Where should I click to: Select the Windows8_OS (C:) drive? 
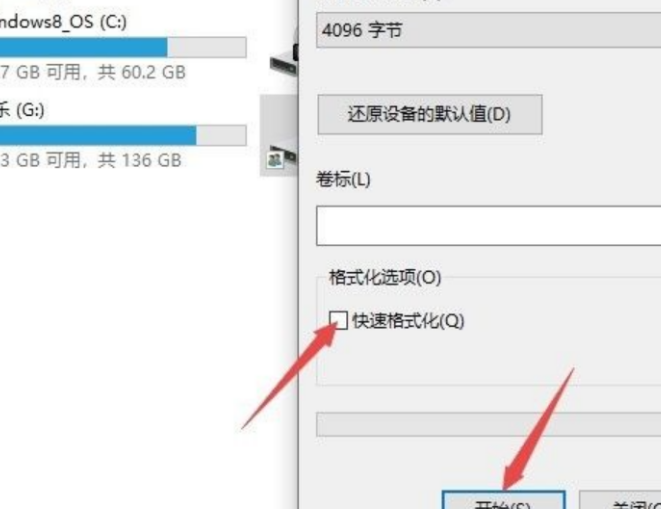pyautogui.click(x=63, y=22)
